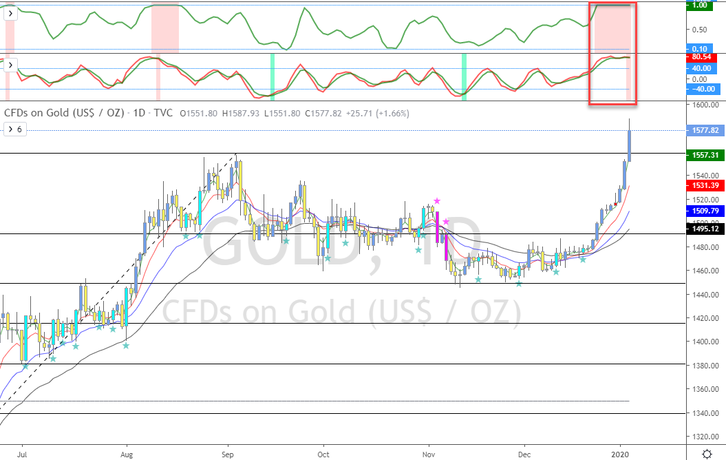Expand the indicator list labeled 6
Screen dimensions: 726x460
[x=15, y=129]
